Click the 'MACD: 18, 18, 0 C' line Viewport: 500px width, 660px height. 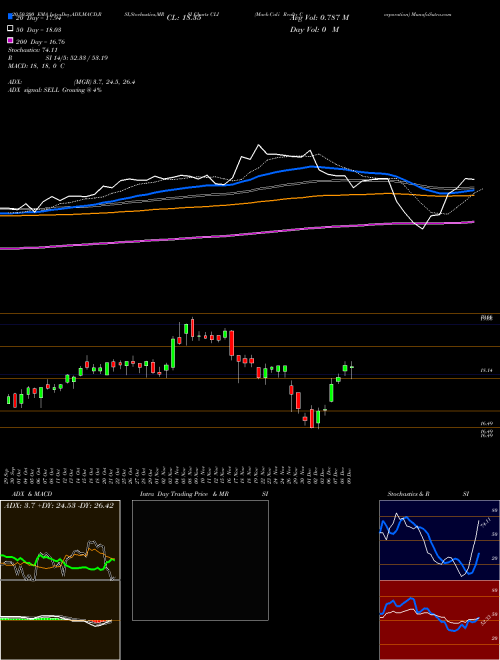click(x=37, y=66)
